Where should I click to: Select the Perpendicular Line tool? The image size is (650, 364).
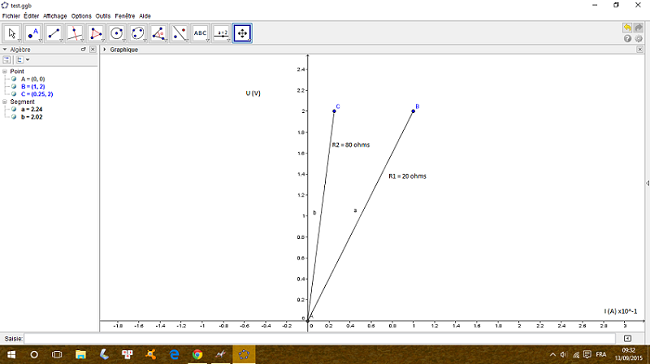[75, 33]
